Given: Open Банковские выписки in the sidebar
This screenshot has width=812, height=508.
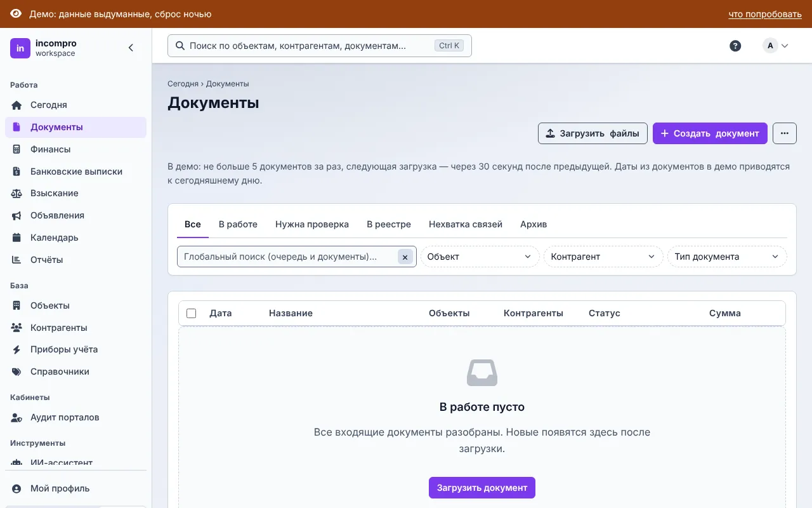Looking at the screenshot, I should (75, 171).
